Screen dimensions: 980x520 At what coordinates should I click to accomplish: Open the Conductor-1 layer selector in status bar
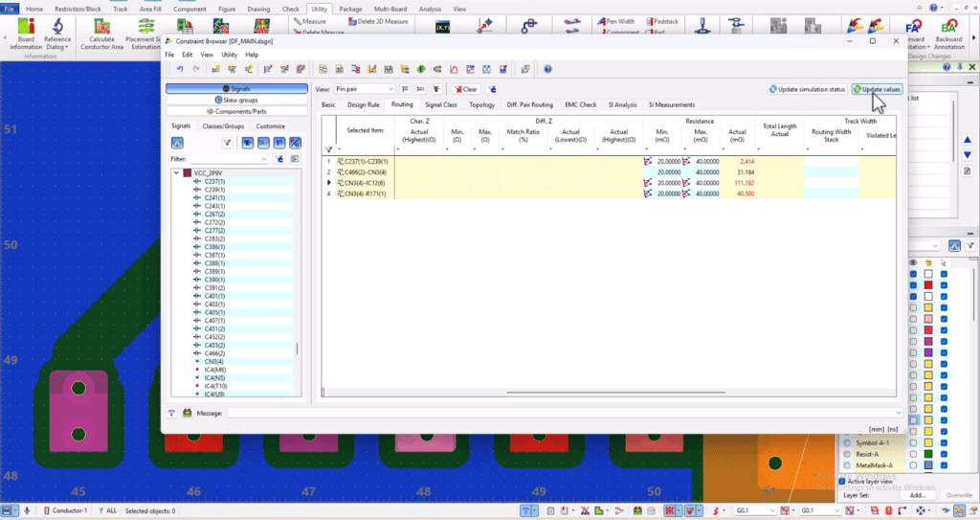click(x=66, y=510)
